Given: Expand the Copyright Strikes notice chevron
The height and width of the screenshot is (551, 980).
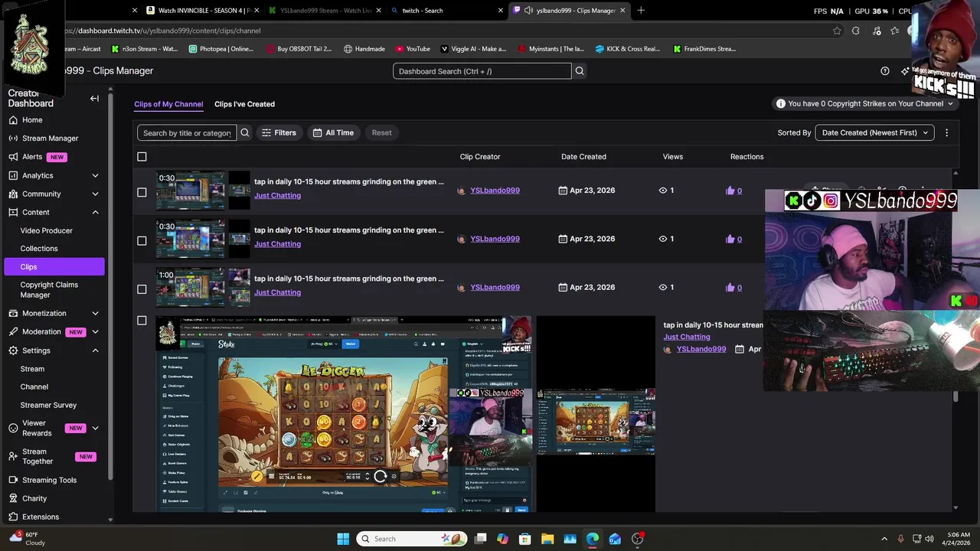Looking at the screenshot, I should click(x=950, y=103).
